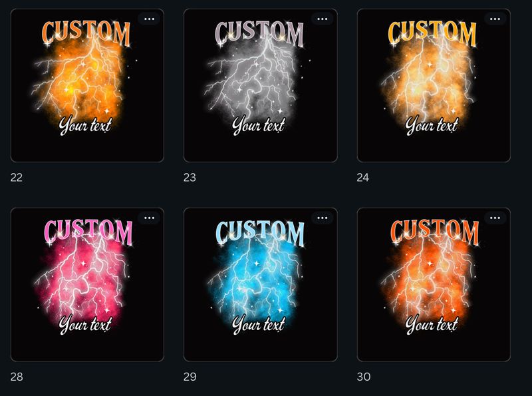Show more options for page 30
Viewport: 532px width, 396px height.
coord(495,218)
